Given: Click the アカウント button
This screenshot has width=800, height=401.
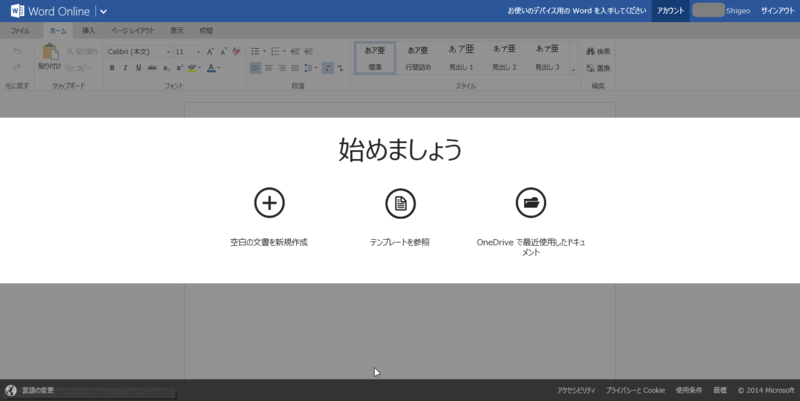Looking at the screenshot, I should tap(670, 11).
